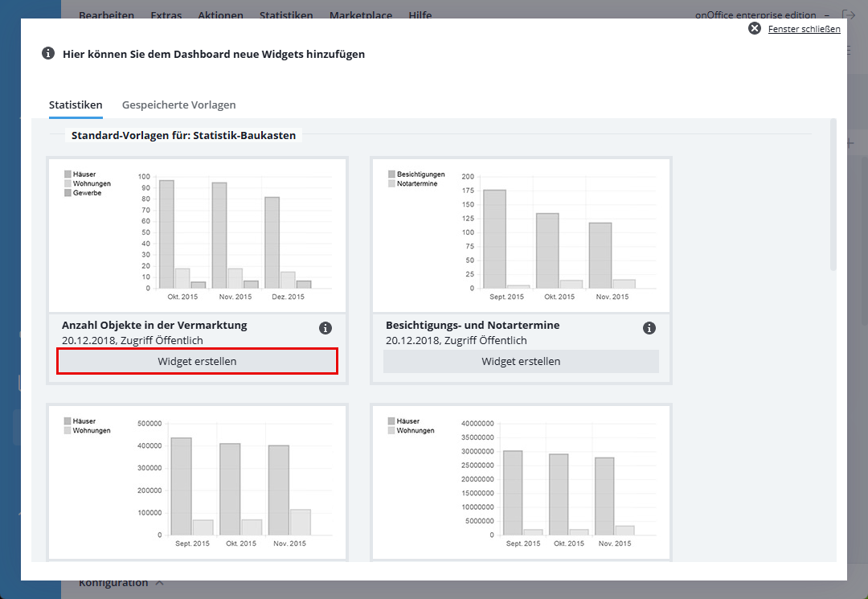
Task: Click the chart preview scaled to 500000
Action: (197, 480)
